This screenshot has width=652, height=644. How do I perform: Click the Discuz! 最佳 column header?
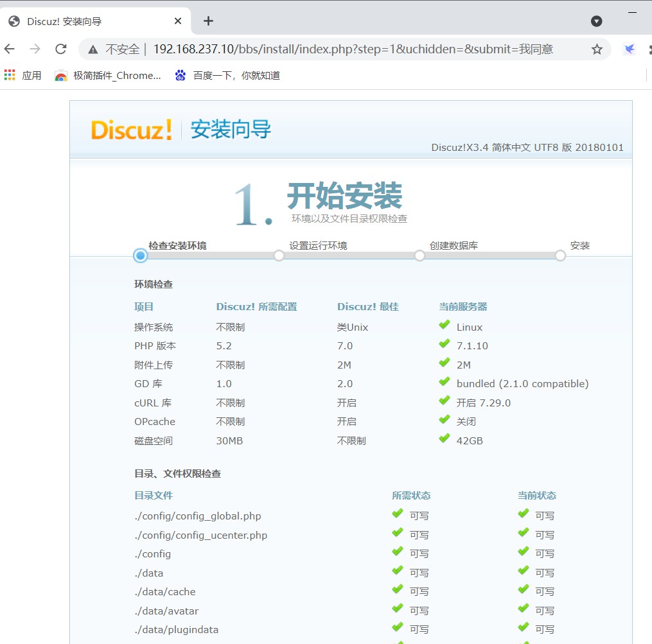368,307
